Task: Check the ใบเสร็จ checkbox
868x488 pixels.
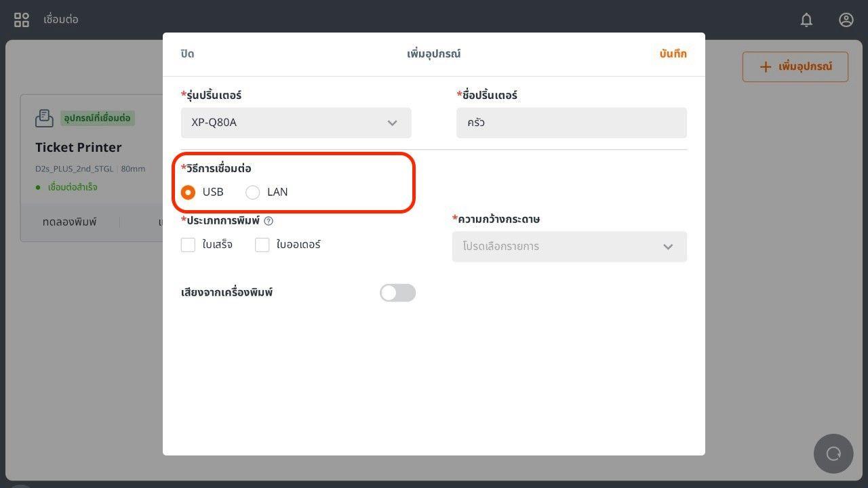Action: click(x=189, y=245)
